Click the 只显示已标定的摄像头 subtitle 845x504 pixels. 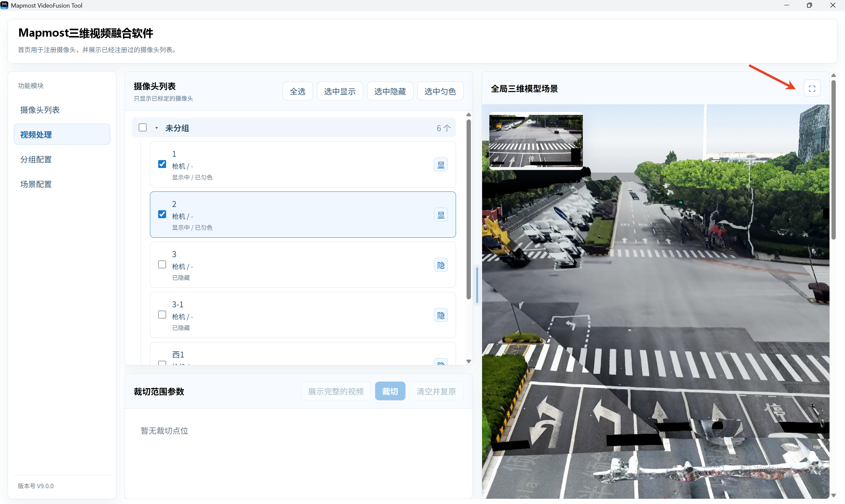click(x=163, y=98)
